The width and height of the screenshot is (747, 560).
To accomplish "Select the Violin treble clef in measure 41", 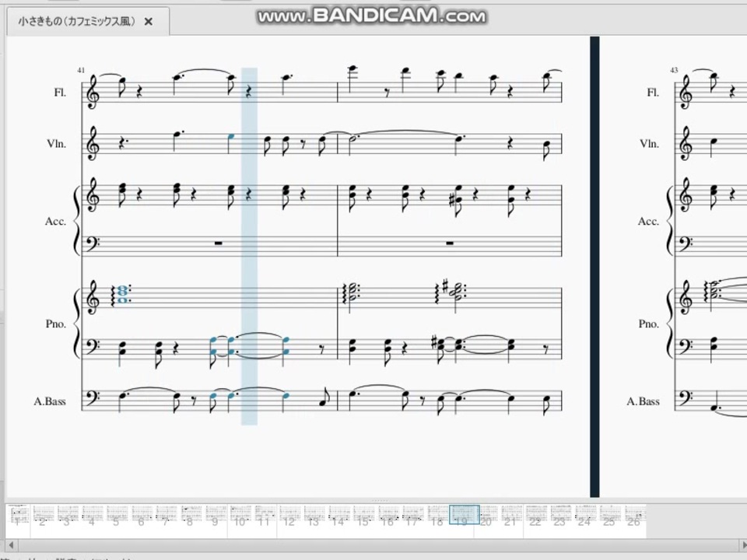I will coord(93,144).
